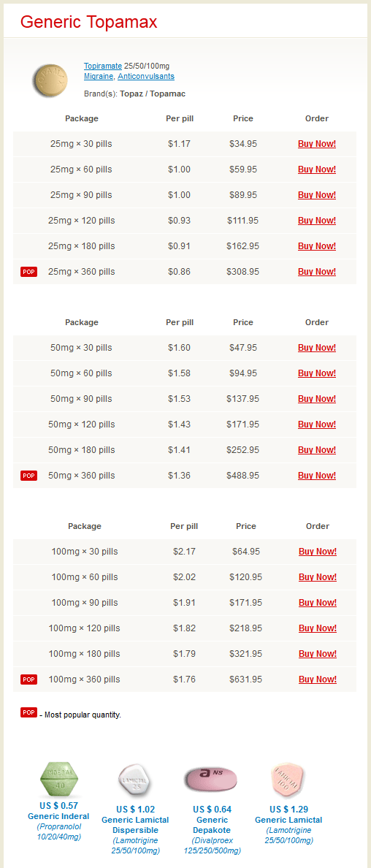
Task: Select the pink Generic Depakote pill image
Action: pyautogui.click(x=212, y=779)
